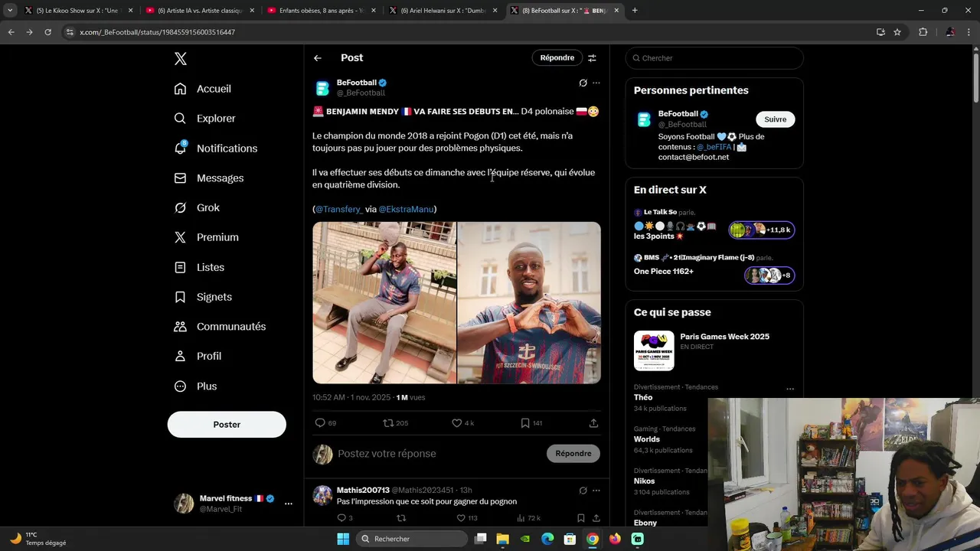Click the Poster button
The height and width of the screenshot is (551, 980).
pyautogui.click(x=227, y=425)
